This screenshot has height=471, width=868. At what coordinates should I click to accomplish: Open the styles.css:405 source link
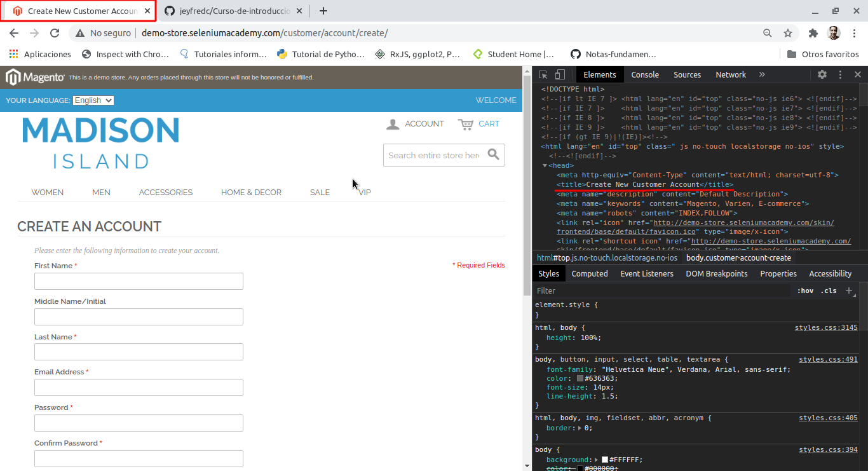tap(828, 418)
